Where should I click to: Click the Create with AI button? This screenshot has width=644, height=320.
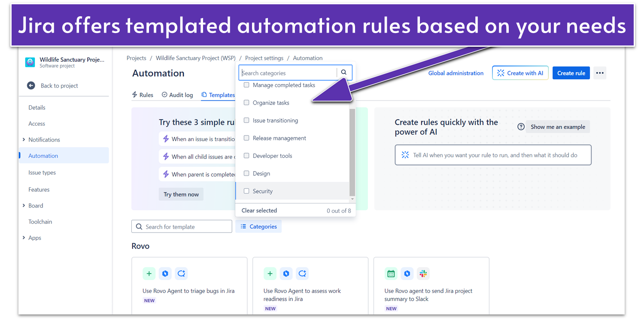click(x=520, y=73)
